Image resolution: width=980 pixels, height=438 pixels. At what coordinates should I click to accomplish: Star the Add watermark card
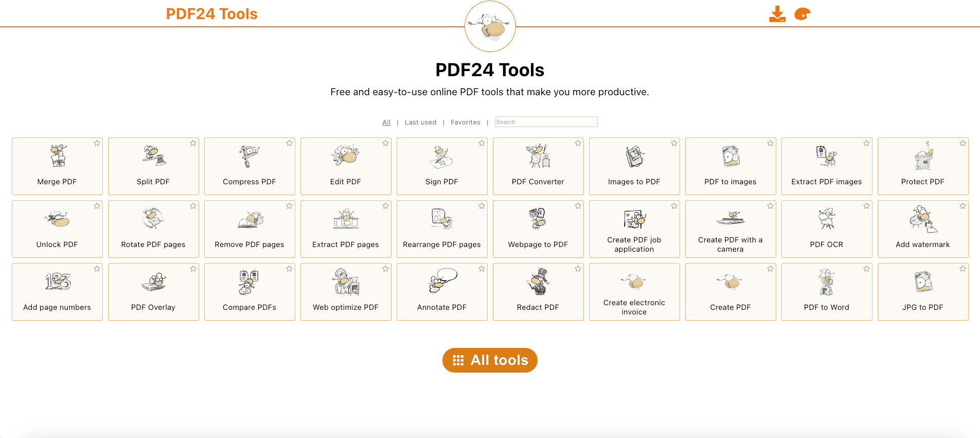point(963,206)
